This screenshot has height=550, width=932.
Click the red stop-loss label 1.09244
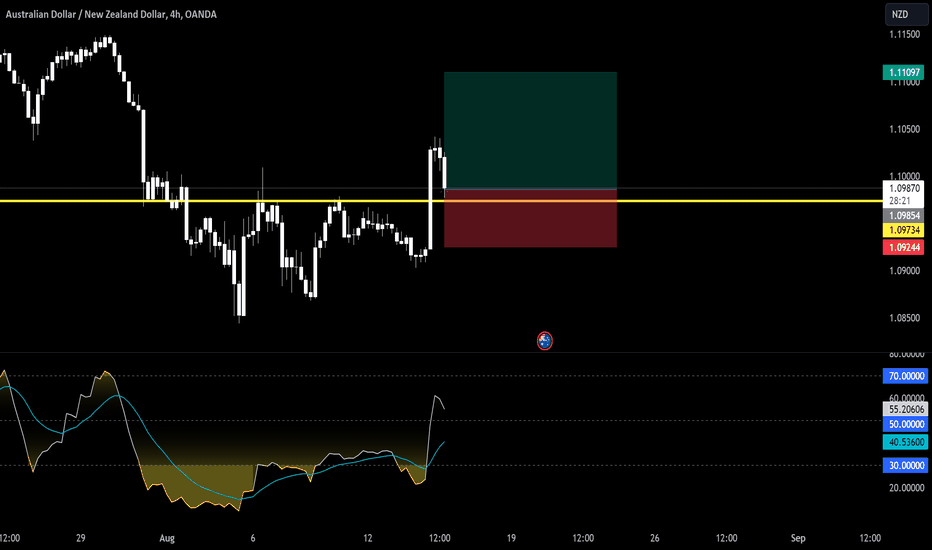pyautogui.click(x=903, y=247)
